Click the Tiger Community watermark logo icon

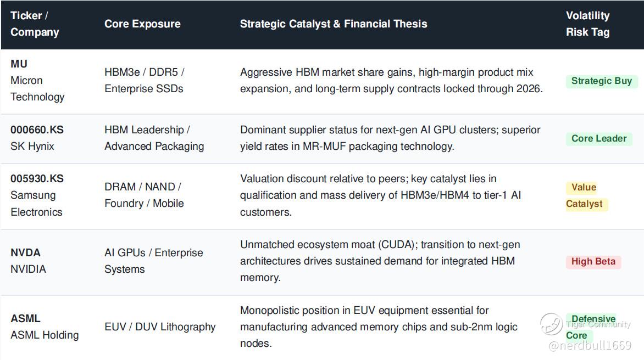click(x=551, y=324)
